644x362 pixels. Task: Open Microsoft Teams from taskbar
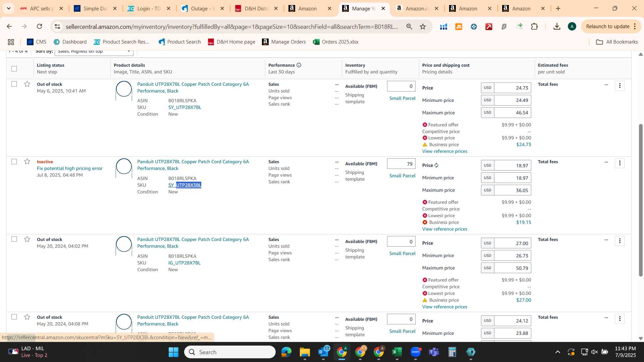pyautogui.click(x=434, y=352)
